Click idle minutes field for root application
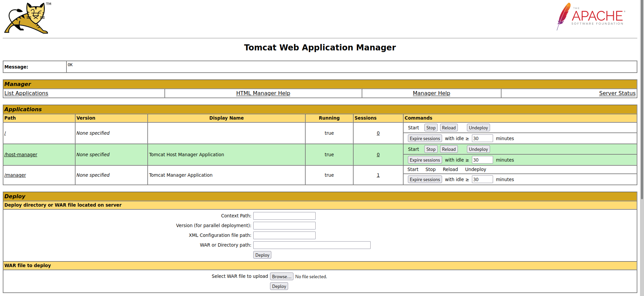 tap(482, 139)
